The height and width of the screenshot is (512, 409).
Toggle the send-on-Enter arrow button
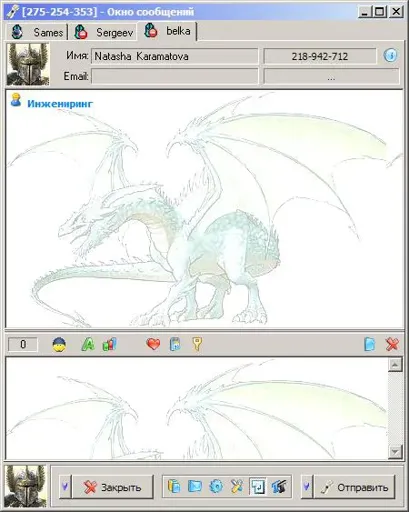tap(258, 487)
